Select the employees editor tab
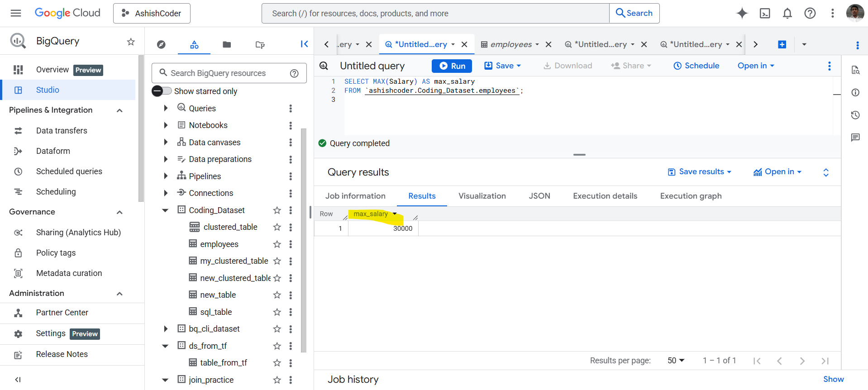Image resolution: width=868 pixels, height=390 pixels. [511, 44]
